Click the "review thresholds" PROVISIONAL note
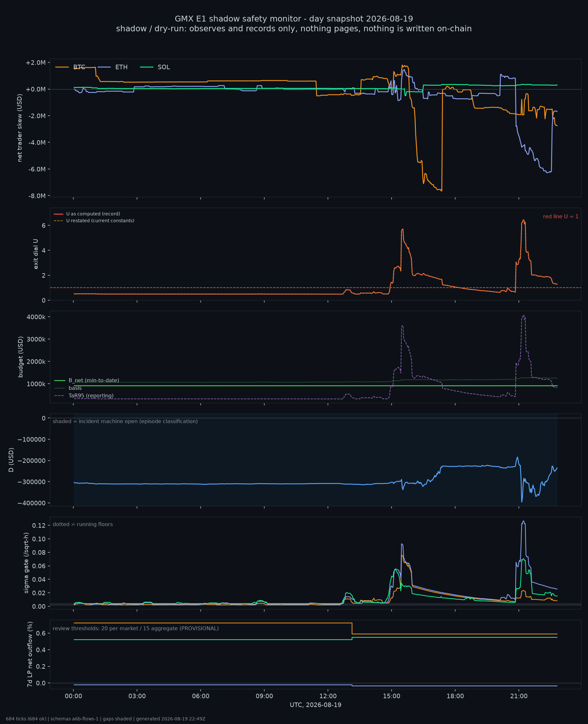This screenshot has width=588, height=724. point(136,628)
